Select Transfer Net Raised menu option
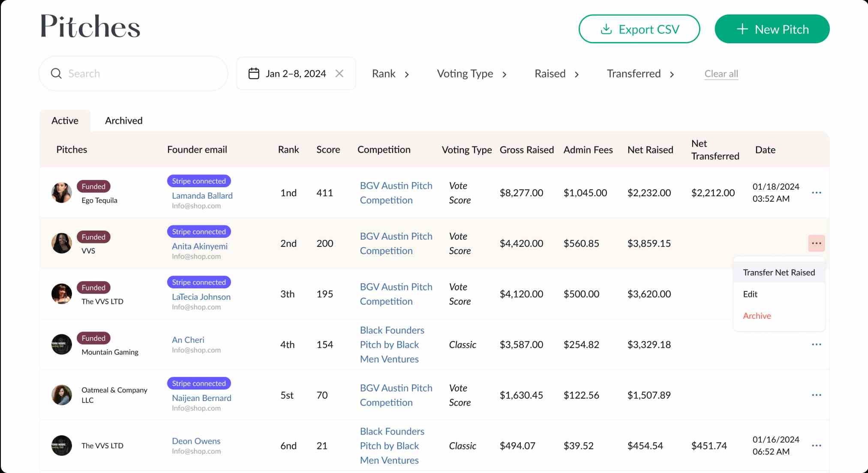This screenshot has height=473, width=868. 779,272
